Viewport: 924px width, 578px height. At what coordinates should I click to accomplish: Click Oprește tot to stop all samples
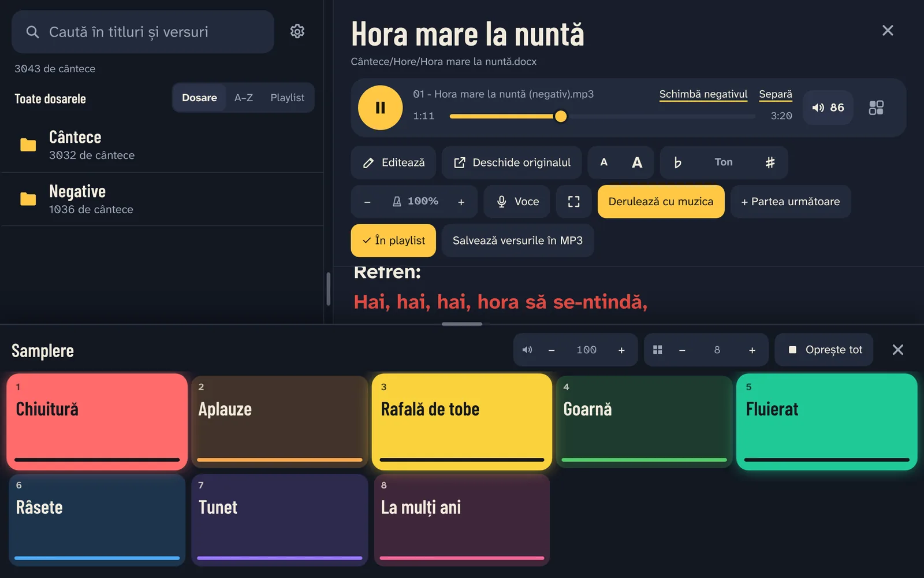(x=824, y=350)
